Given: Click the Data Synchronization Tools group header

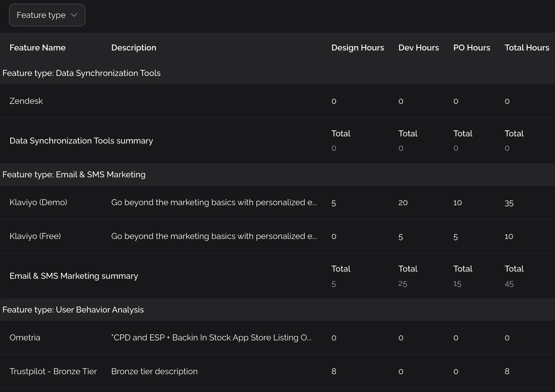Looking at the screenshot, I should (x=82, y=73).
